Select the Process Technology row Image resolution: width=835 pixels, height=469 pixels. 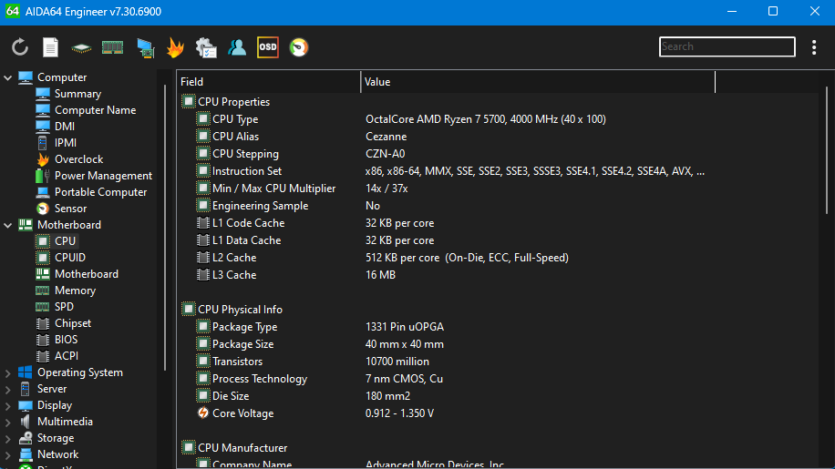click(498, 379)
